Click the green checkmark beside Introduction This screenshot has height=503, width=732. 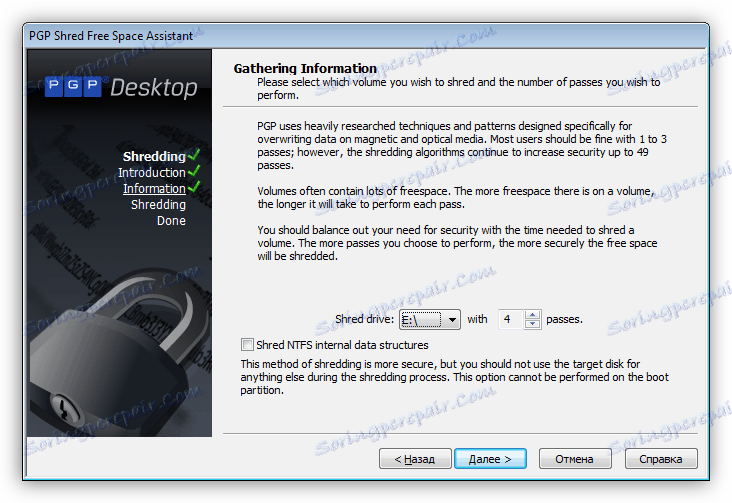click(194, 171)
